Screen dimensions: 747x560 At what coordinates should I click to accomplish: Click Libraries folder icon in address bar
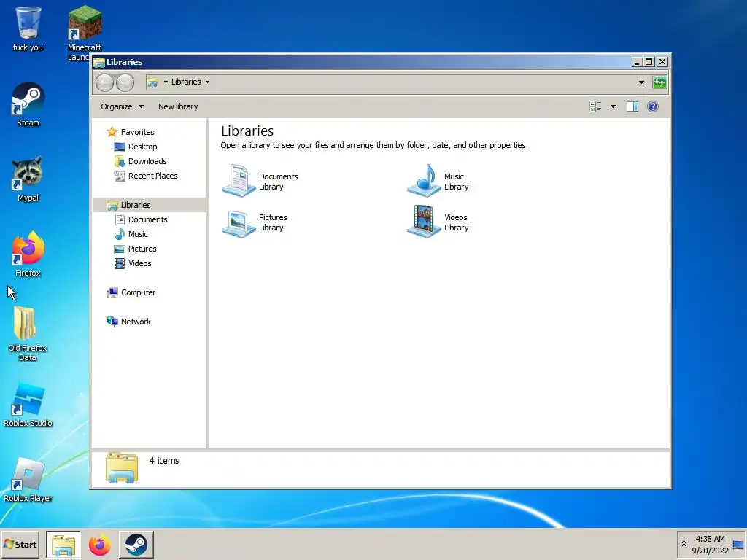[152, 82]
